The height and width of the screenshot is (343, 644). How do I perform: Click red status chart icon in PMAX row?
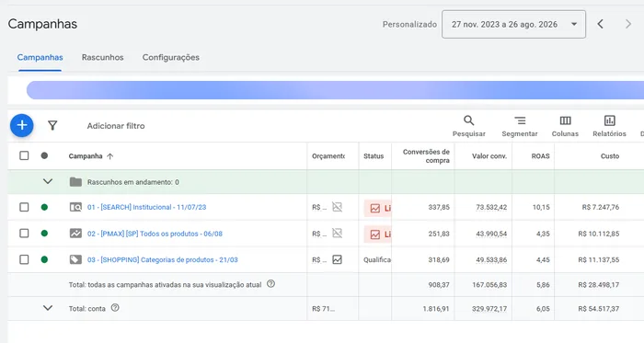point(375,234)
